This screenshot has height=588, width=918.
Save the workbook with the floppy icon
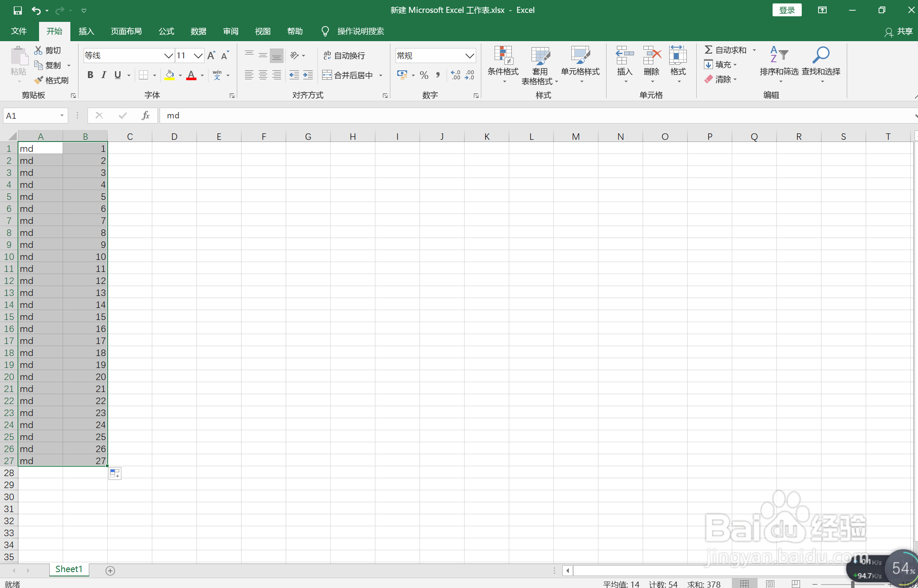click(x=18, y=10)
